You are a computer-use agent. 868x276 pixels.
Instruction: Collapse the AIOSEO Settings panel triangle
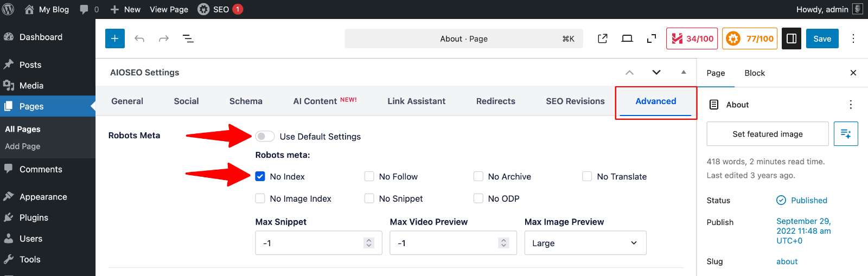click(x=684, y=72)
